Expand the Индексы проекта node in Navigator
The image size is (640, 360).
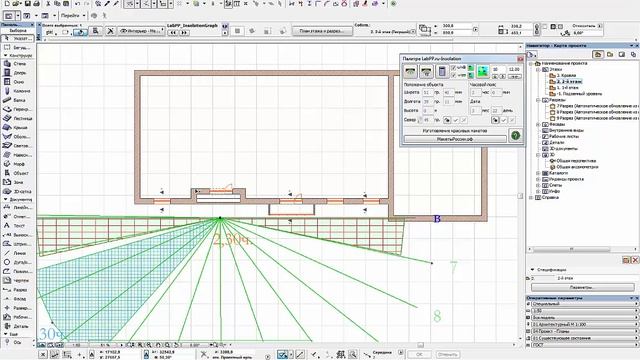point(538,179)
